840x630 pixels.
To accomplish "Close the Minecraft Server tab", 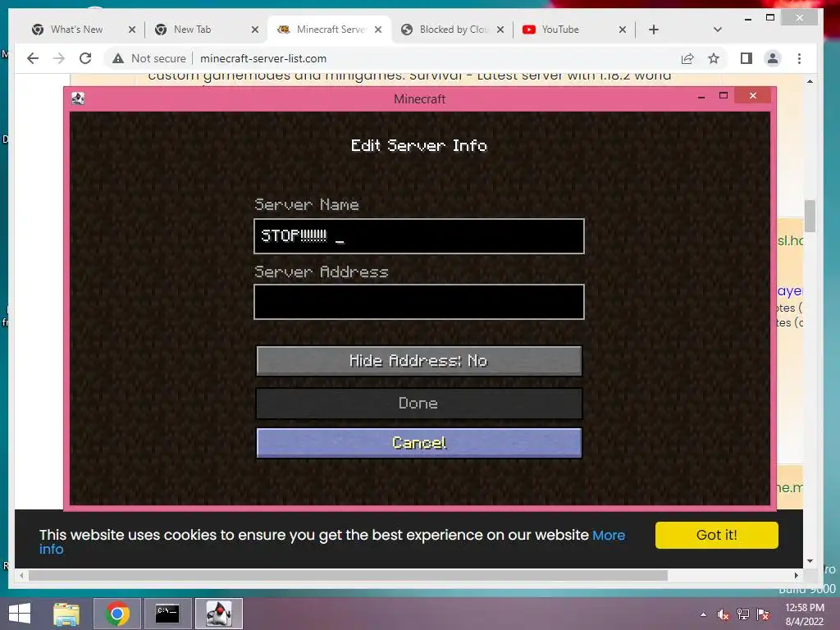I will pos(378,30).
